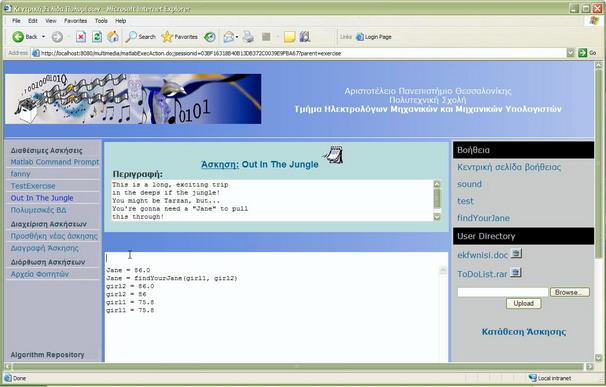This screenshot has height=387, width=606.
Task: Open the ekfwnisi.doc file link
Action: tap(482, 255)
